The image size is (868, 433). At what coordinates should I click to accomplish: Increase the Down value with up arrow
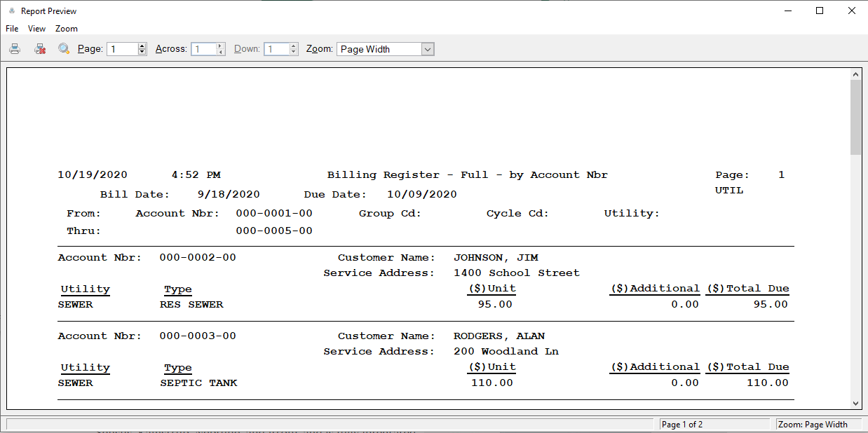[x=294, y=46]
